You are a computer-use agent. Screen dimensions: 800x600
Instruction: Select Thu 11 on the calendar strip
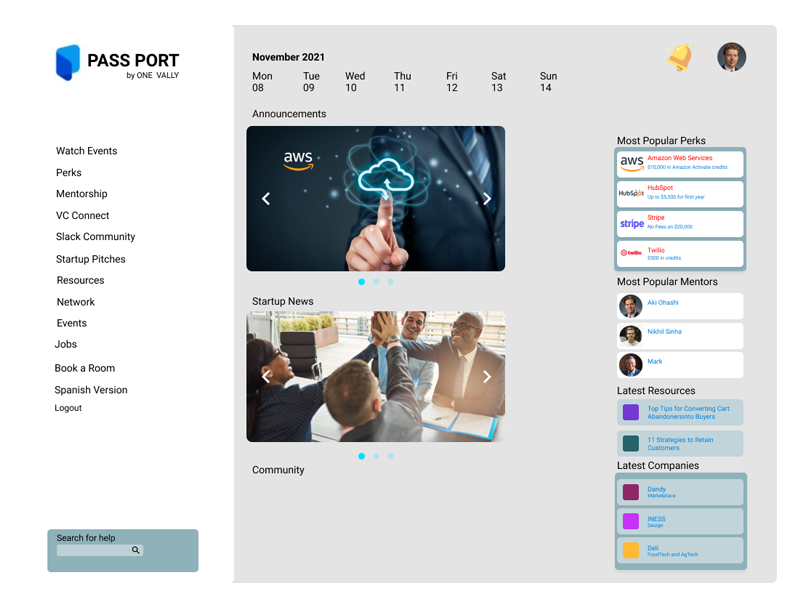tap(403, 81)
